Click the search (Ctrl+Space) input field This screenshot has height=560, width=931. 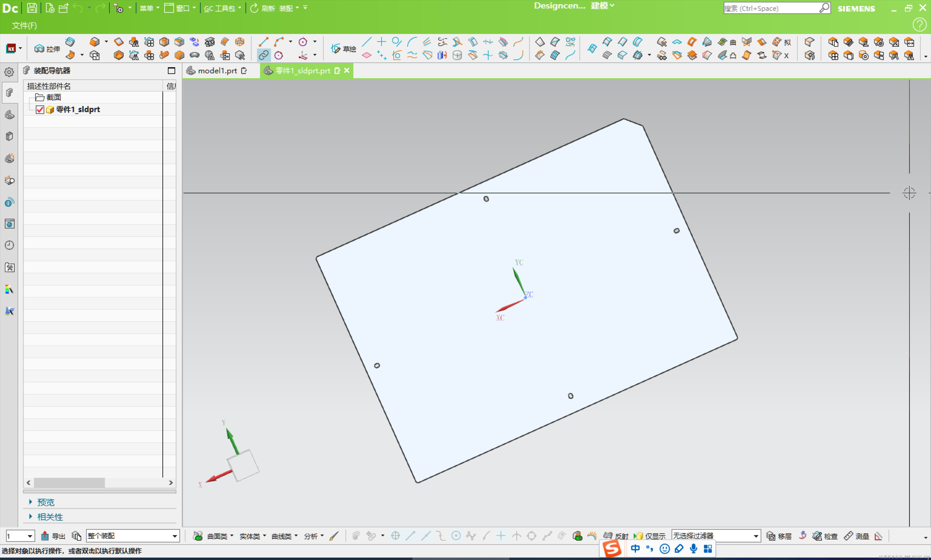tap(771, 8)
